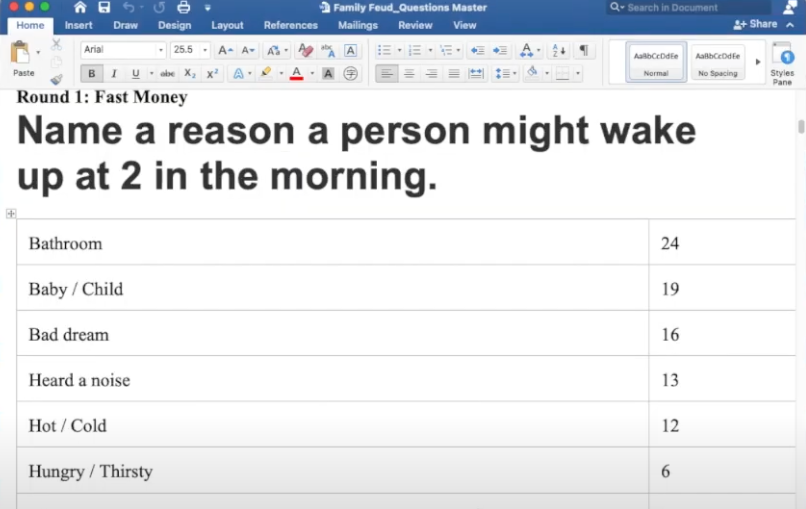Click the Search in Document field

click(689, 7)
